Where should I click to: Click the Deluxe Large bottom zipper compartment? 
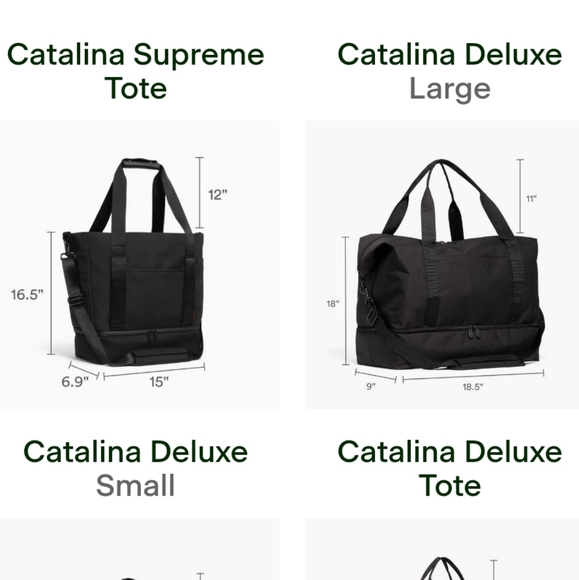coord(450,348)
